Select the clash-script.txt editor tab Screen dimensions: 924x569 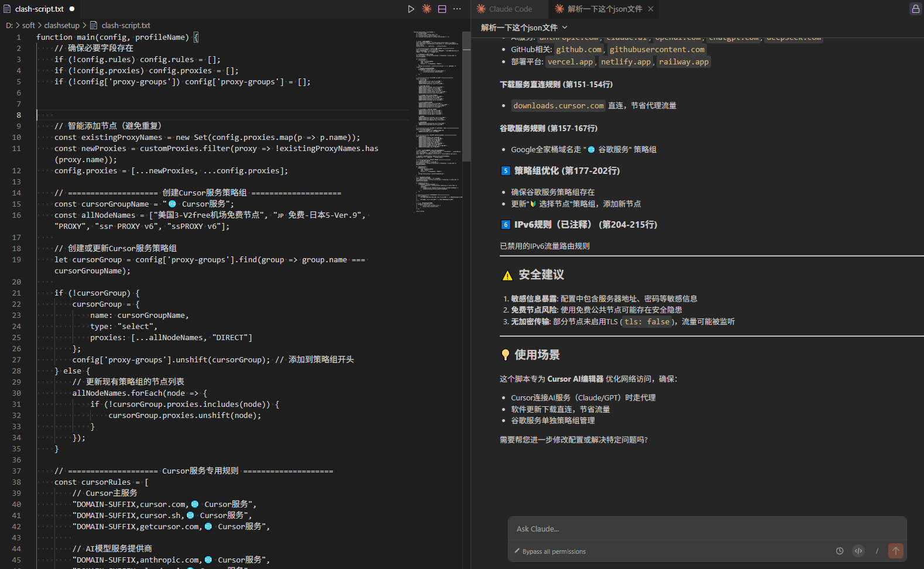(39, 9)
